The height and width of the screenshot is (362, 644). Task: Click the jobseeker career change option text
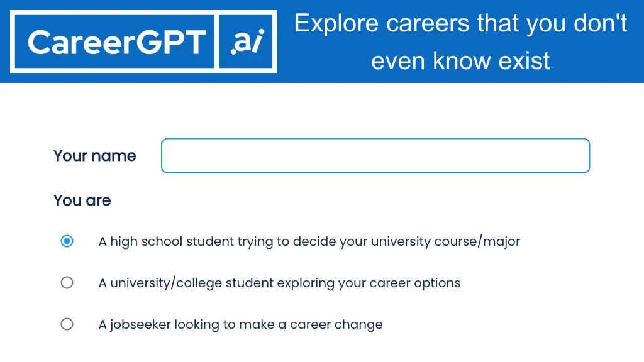pos(240,324)
